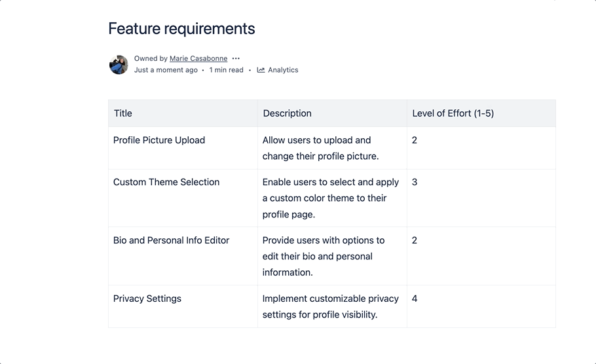Click the 1 min read text
The height and width of the screenshot is (364, 596).
(x=226, y=70)
